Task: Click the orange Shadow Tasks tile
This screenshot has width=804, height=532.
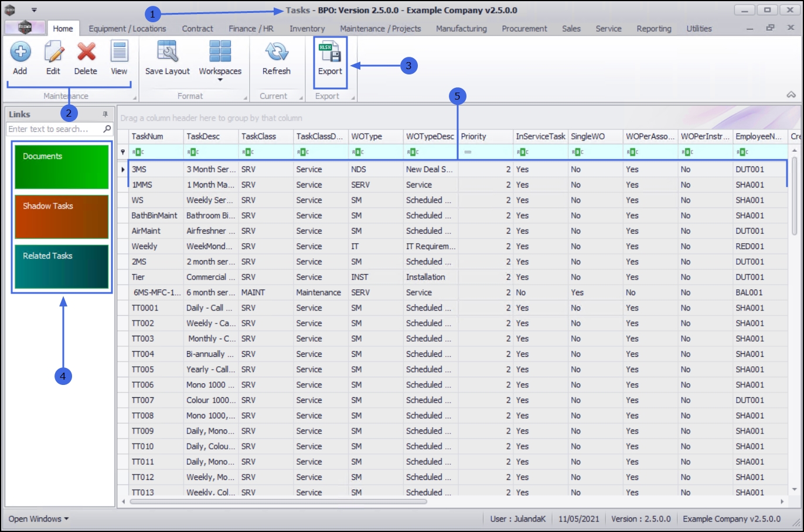Action: point(62,217)
